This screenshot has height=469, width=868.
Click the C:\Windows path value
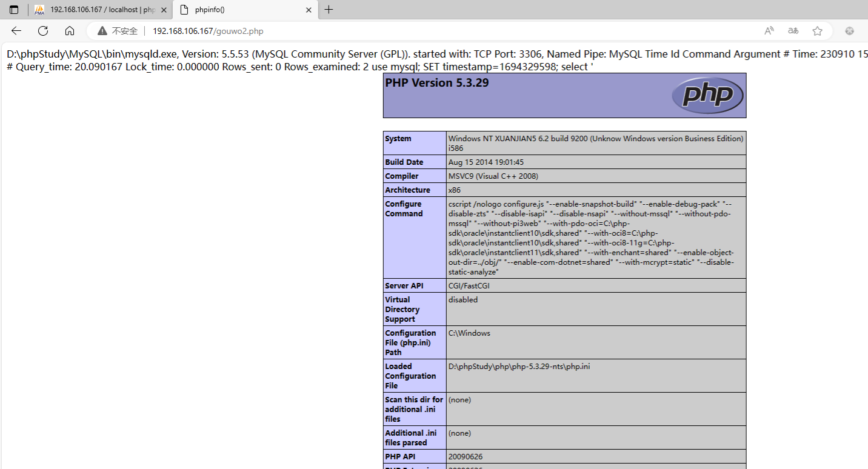(469, 333)
